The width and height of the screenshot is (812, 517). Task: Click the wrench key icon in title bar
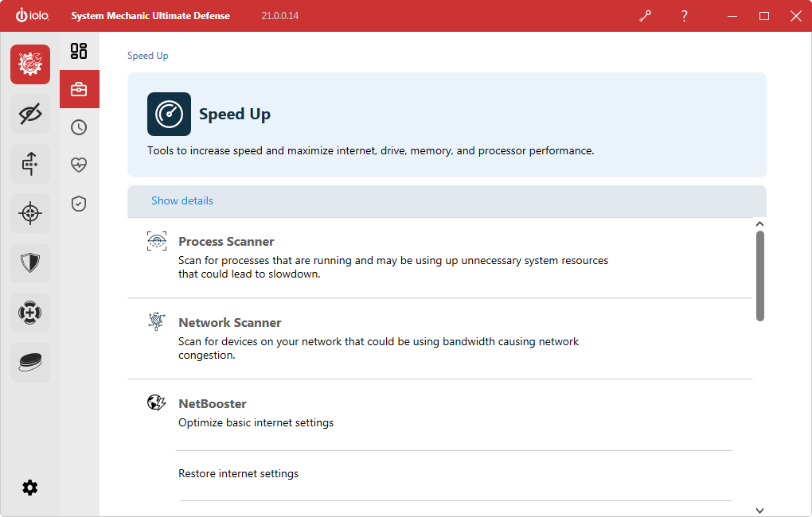click(x=645, y=16)
